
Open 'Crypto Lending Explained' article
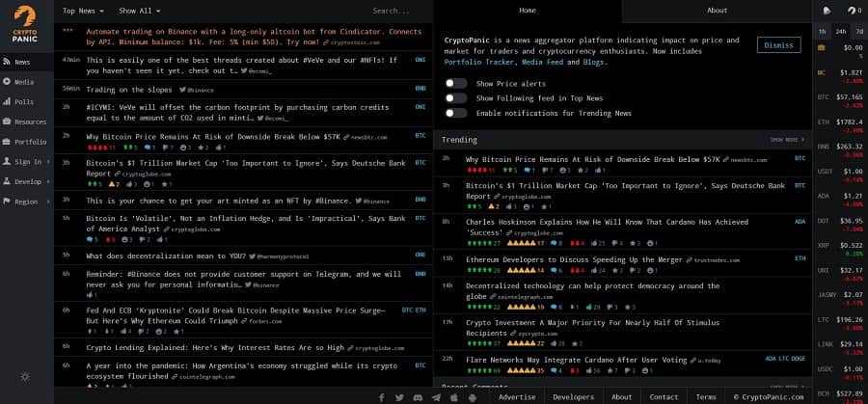(x=215, y=347)
